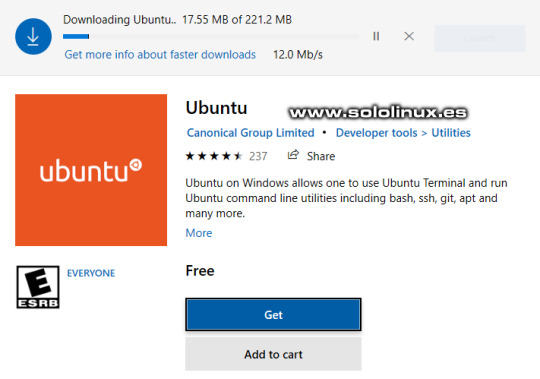Screen dimensions: 540x379
Task: Click the blue Get button
Action: 273,315
